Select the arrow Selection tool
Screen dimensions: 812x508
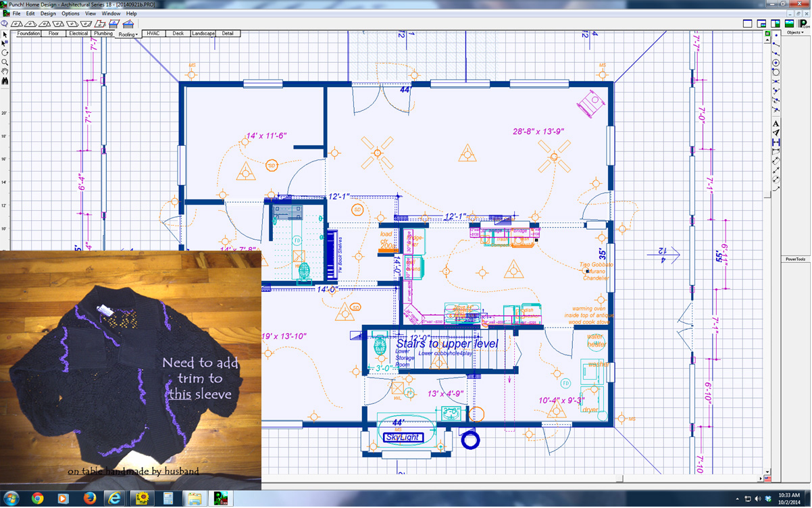pos(5,33)
